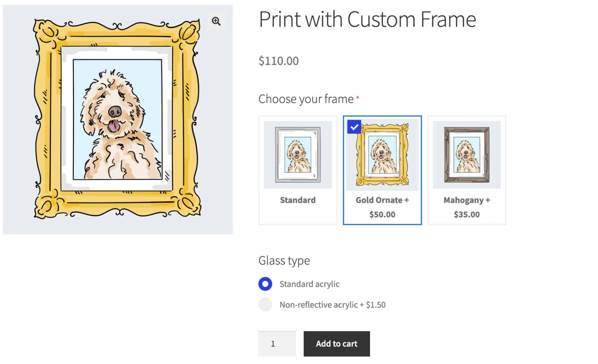Click the magnifier zoom icon on product image
598x364 pixels.
pos(216,21)
